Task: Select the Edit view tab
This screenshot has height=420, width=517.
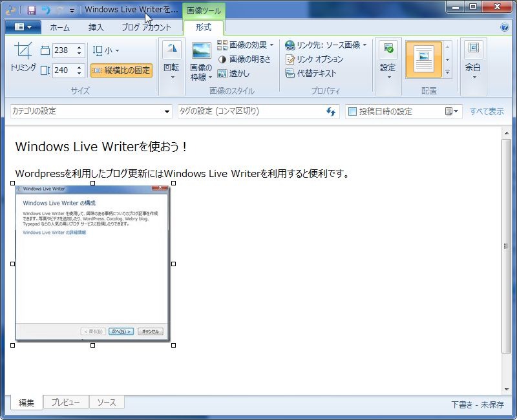Action: pos(26,403)
